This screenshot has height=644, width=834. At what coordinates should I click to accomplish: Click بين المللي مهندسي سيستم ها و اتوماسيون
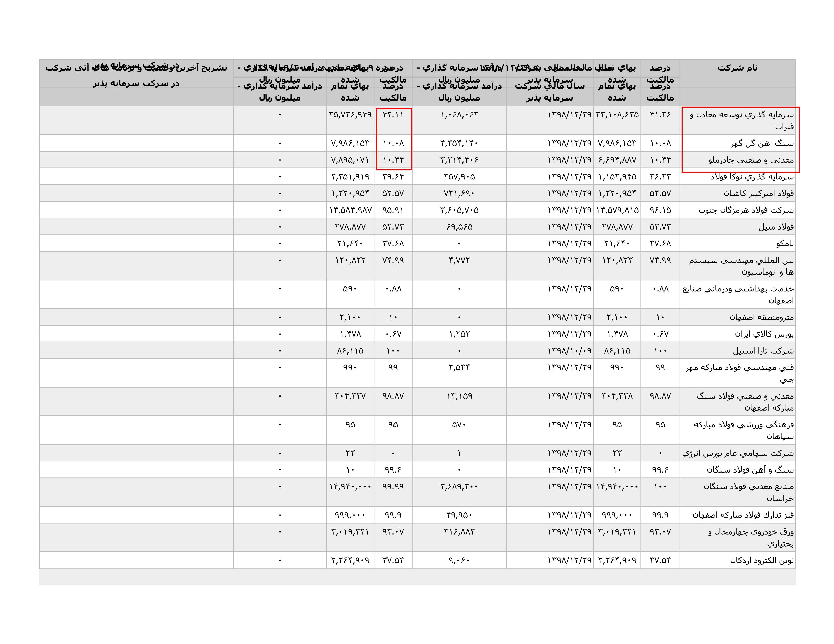tap(741, 266)
